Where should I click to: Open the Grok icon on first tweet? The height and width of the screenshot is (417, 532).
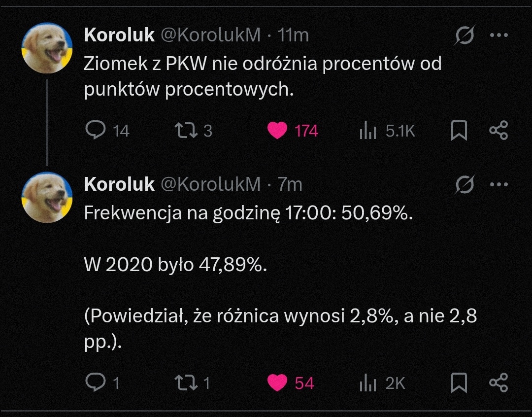(465, 35)
